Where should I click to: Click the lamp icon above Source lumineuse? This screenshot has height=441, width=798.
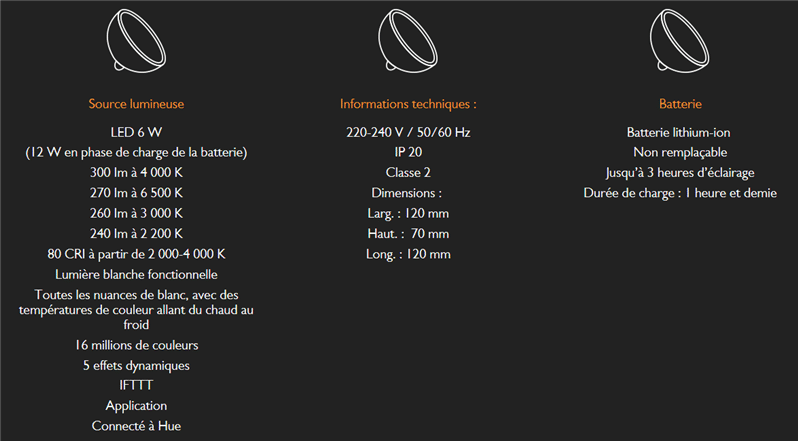(136, 41)
